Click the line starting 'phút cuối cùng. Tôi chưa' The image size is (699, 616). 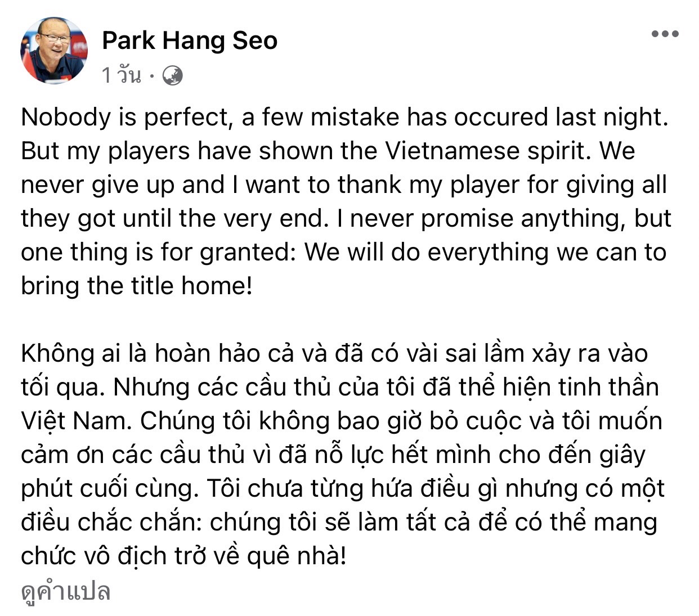tap(343, 488)
